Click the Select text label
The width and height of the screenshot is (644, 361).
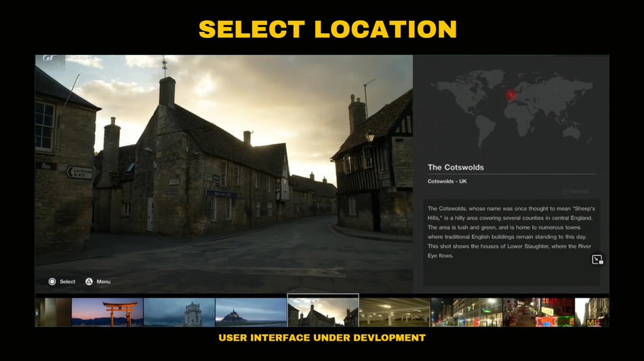tap(67, 282)
